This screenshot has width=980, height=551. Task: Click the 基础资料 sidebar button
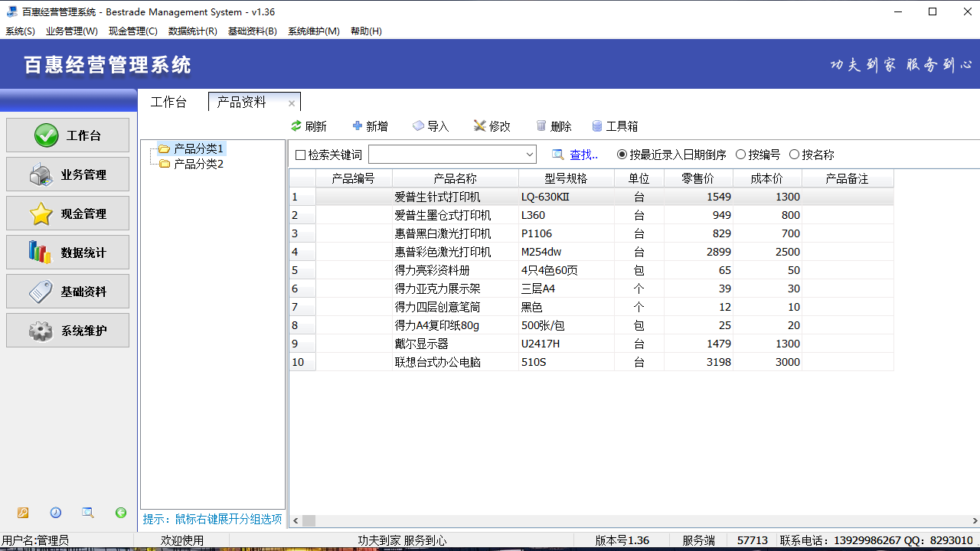[67, 291]
